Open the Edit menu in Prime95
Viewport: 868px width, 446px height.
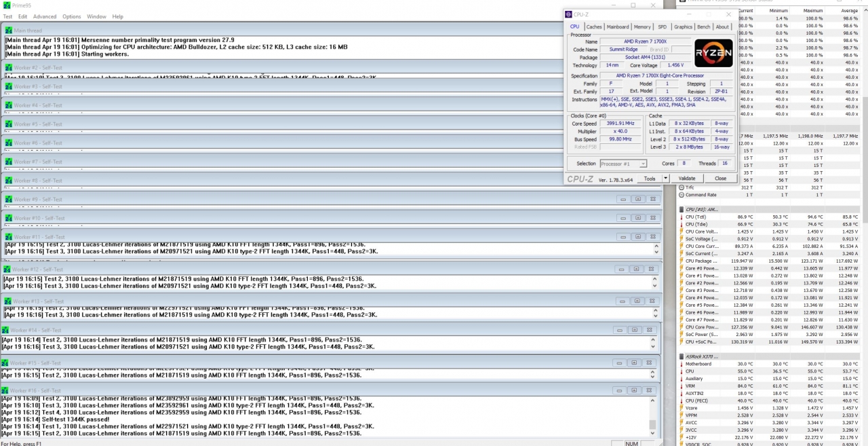click(23, 16)
